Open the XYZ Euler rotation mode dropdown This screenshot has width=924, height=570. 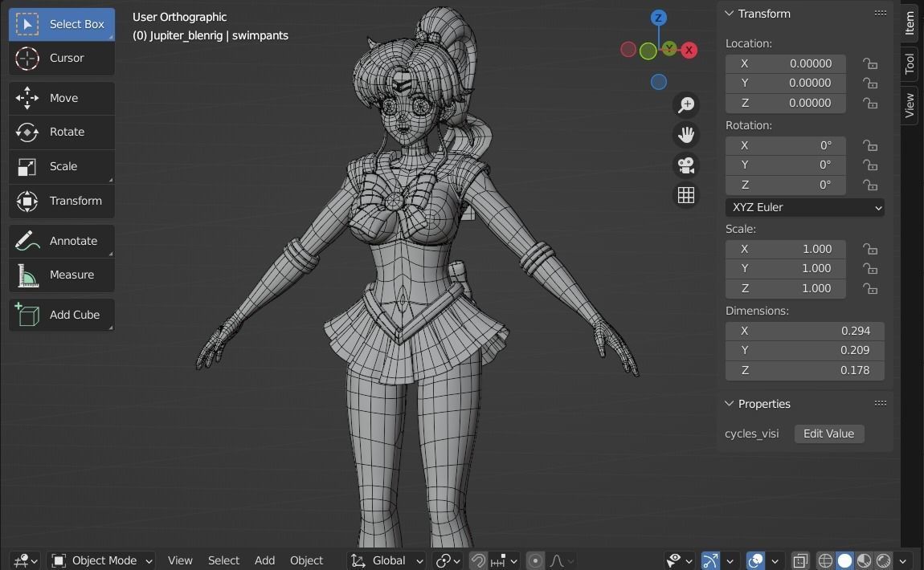804,207
